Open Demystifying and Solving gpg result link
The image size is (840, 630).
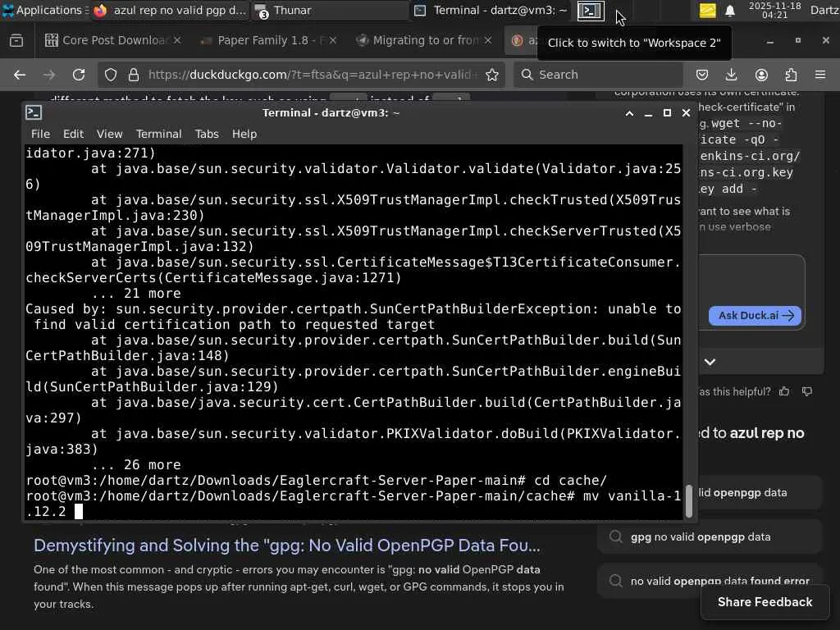[287, 546]
